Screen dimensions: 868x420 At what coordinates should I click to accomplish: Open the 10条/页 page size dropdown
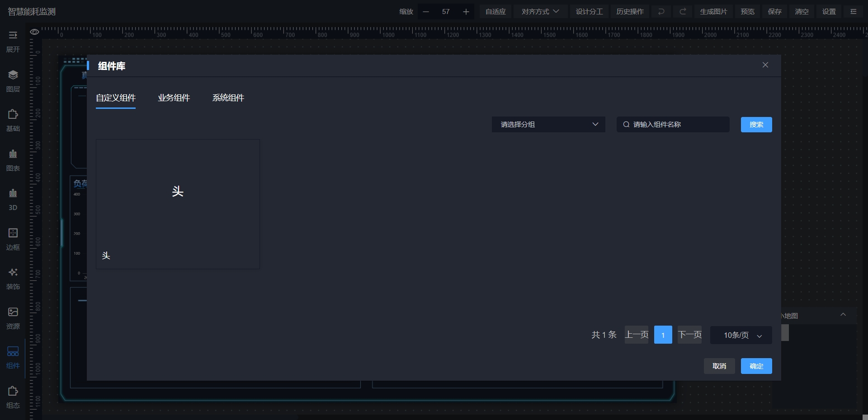tap(741, 335)
